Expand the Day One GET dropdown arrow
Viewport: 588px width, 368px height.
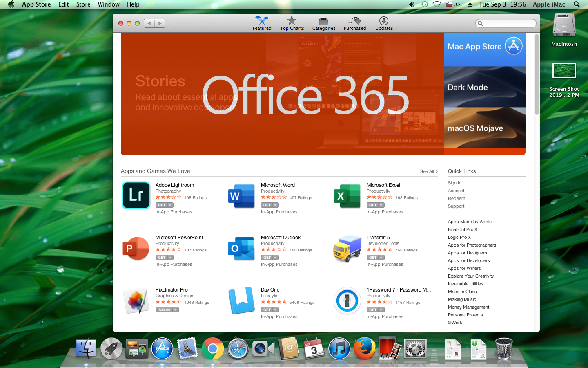(x=275, y=310)
